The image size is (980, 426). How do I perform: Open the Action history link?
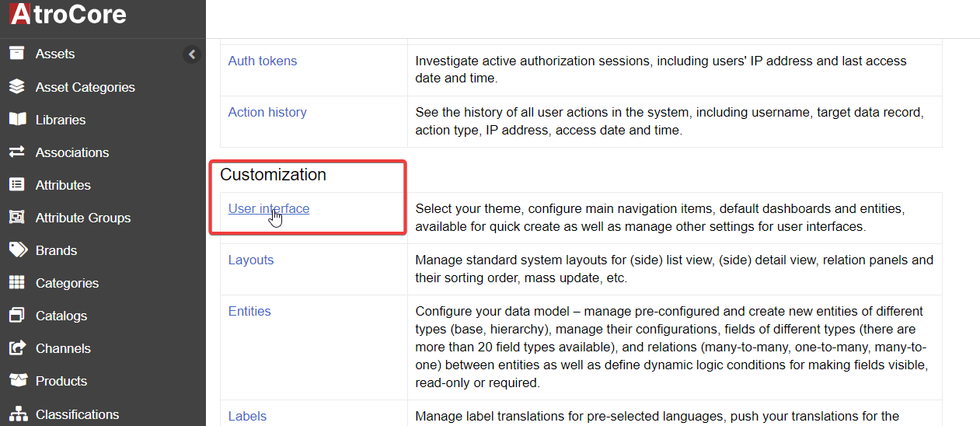[267, 112]
